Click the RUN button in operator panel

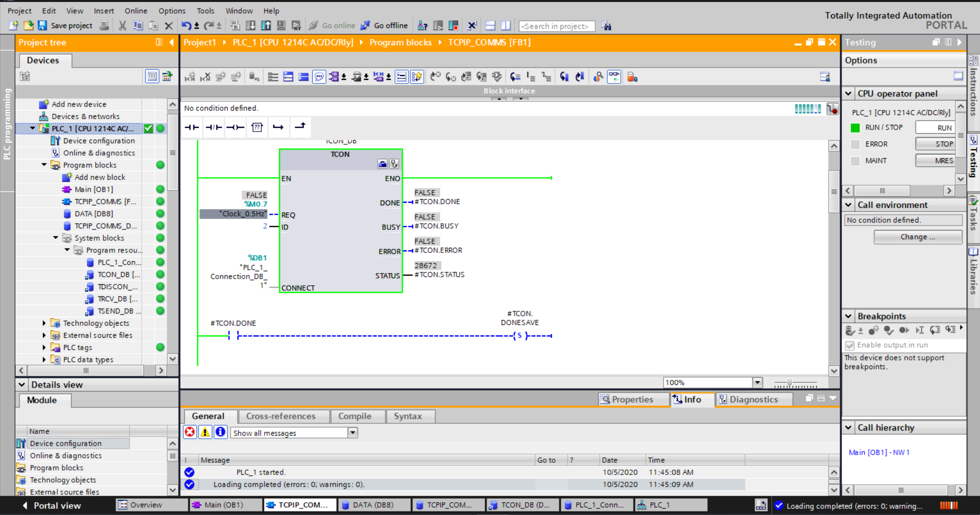[936, 127]
